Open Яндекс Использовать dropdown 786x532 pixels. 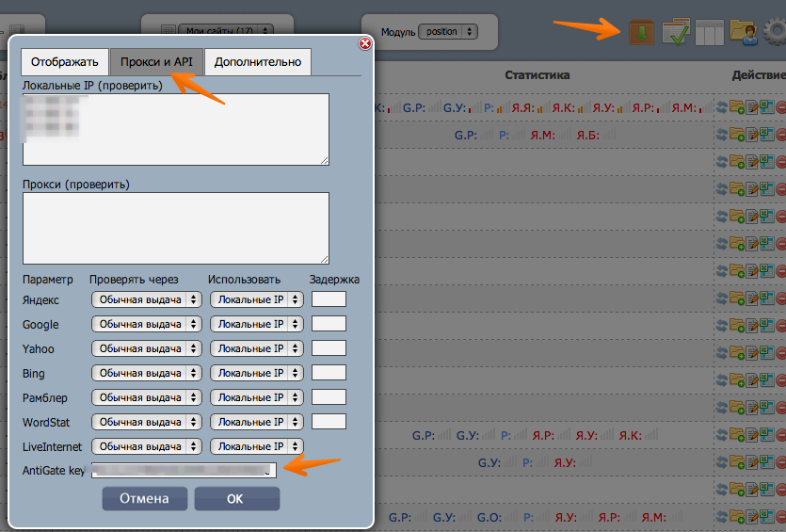coord(257,299)
